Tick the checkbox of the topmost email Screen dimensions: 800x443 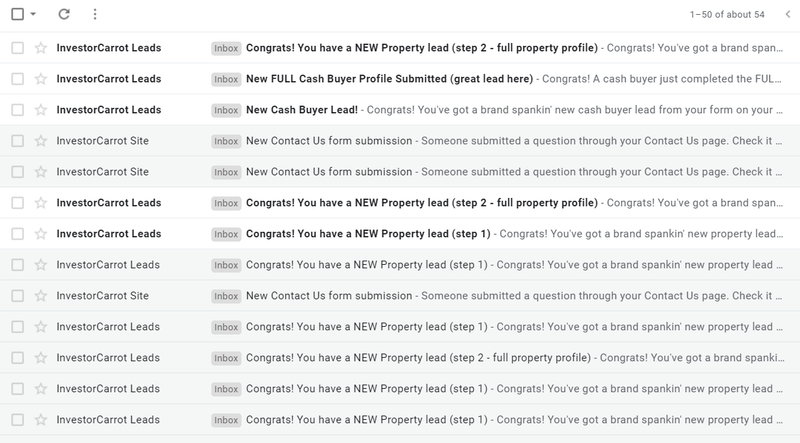(x=17, y=47)
